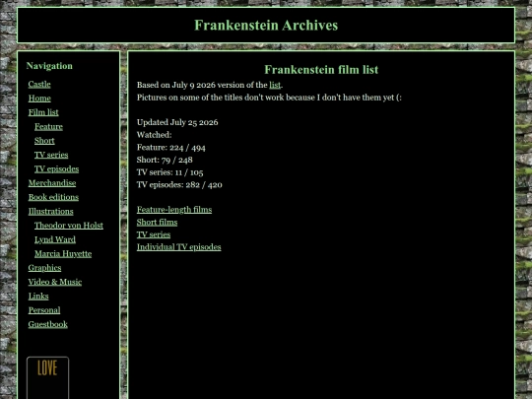This screenshot has width=532, height=399.
Task: Open the Castle navigation link
Action: pos(39,84)
